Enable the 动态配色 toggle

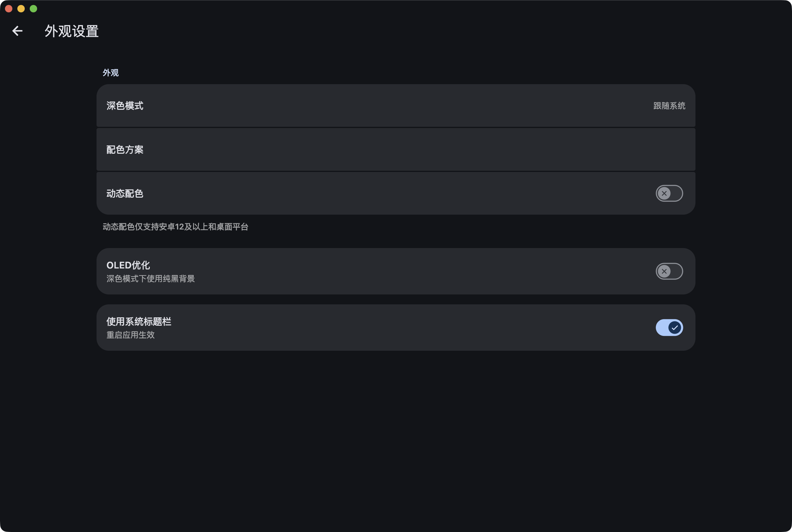coord(669,193)
